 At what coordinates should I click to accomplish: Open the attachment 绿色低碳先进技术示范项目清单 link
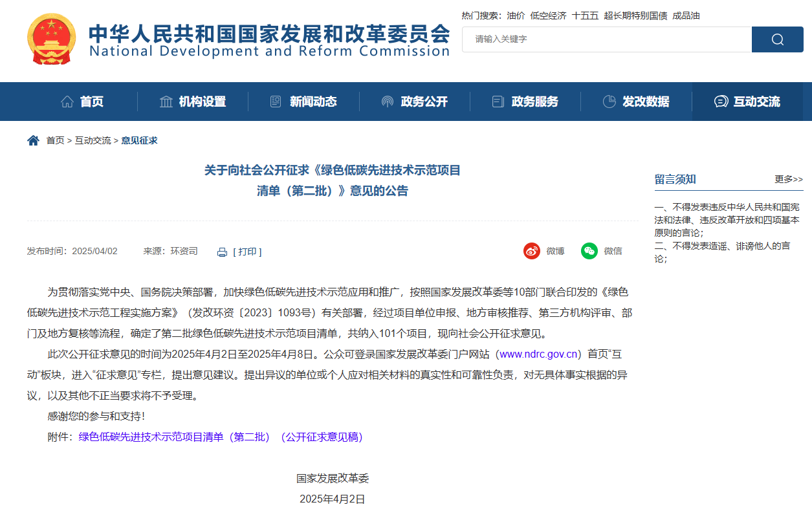point(221,437)
